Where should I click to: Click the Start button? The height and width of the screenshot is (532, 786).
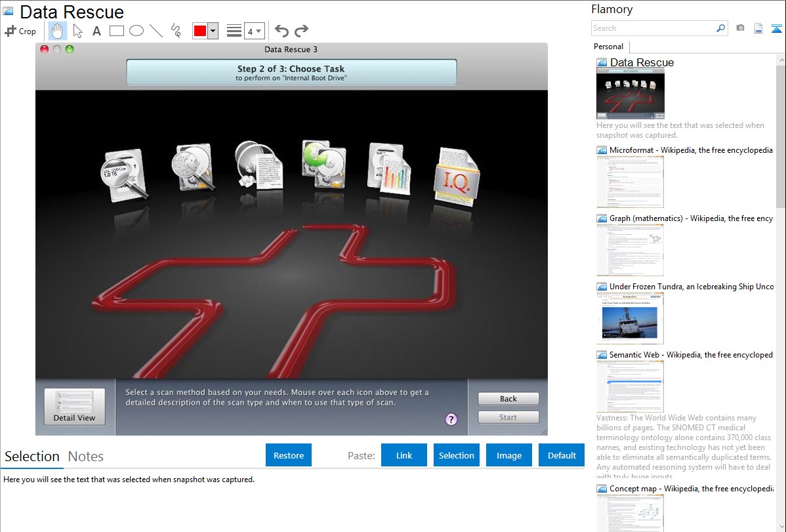point(508,417)
